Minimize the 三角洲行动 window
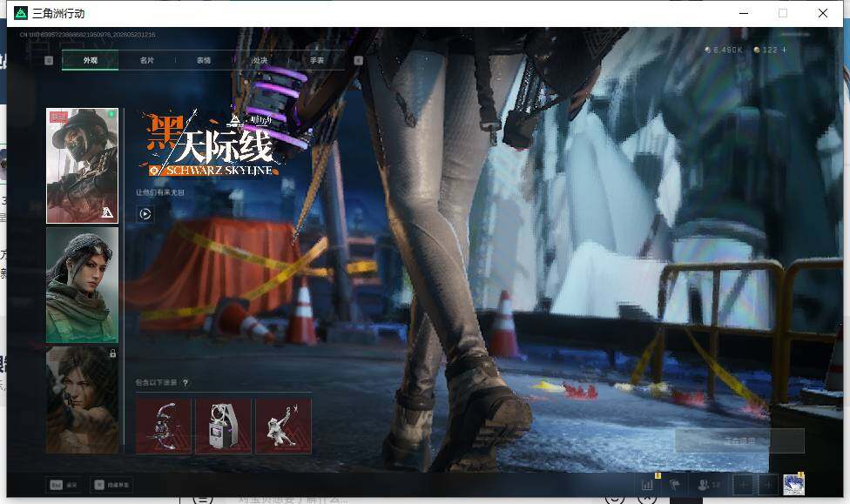Screen dimensions: 850x504 coord(744,13)
